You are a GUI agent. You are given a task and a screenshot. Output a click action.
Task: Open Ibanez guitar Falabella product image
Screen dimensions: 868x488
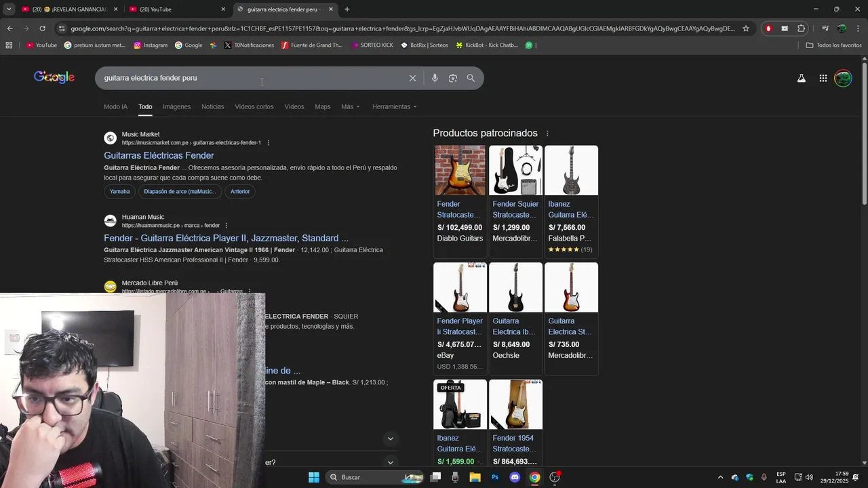tap(571, 170)
